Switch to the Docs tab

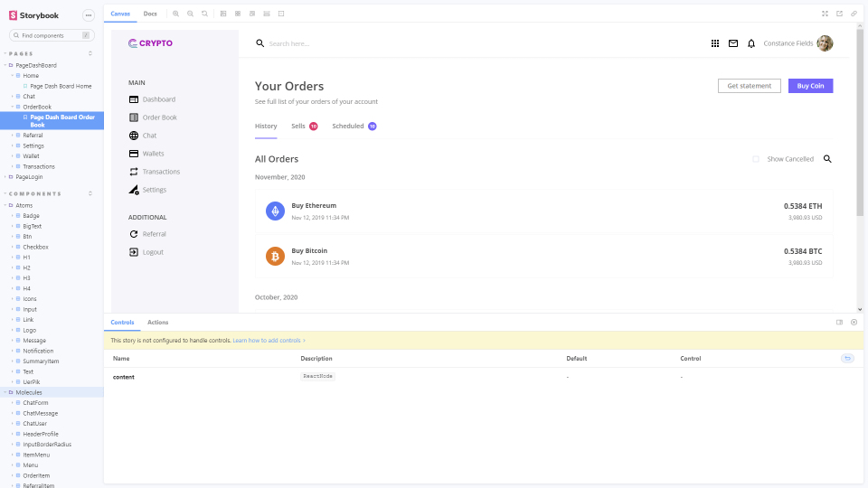(x=150, y=14)
